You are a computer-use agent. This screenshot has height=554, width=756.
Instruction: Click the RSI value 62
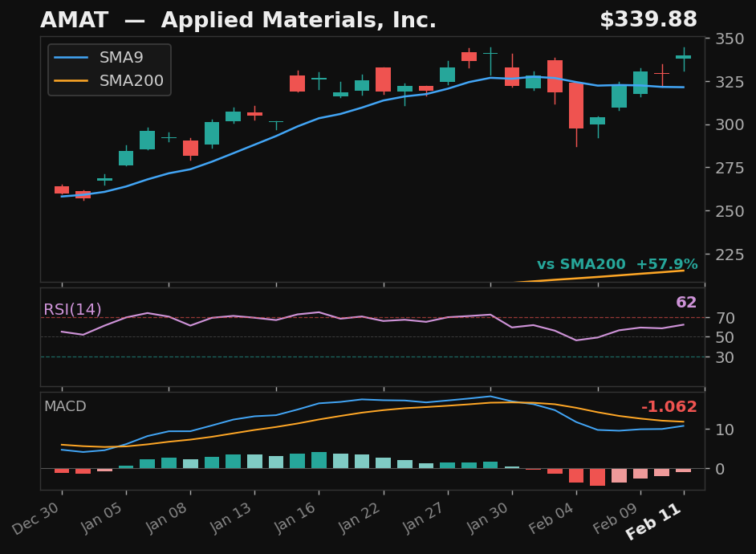[x=686, y=303]
